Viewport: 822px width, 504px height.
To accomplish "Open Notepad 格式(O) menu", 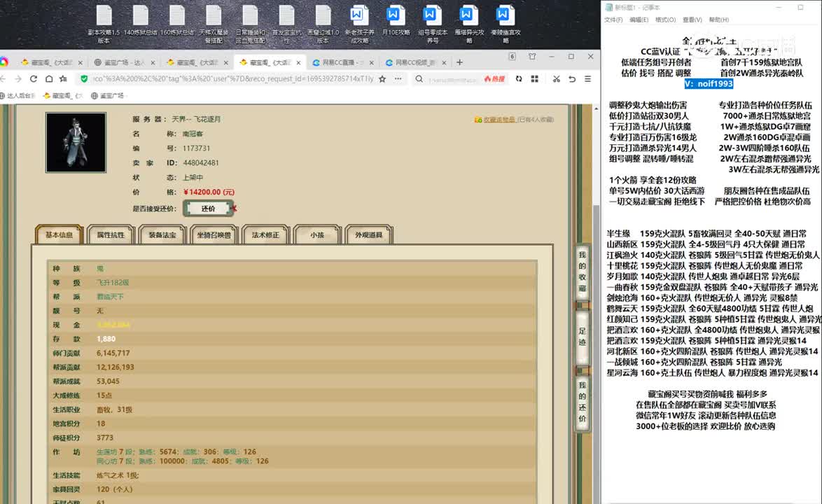I will (665, 20).
